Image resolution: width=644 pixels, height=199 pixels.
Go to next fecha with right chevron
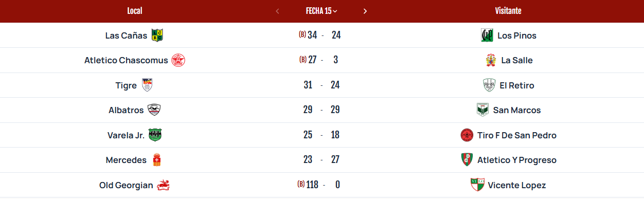[x=365, y=11]
